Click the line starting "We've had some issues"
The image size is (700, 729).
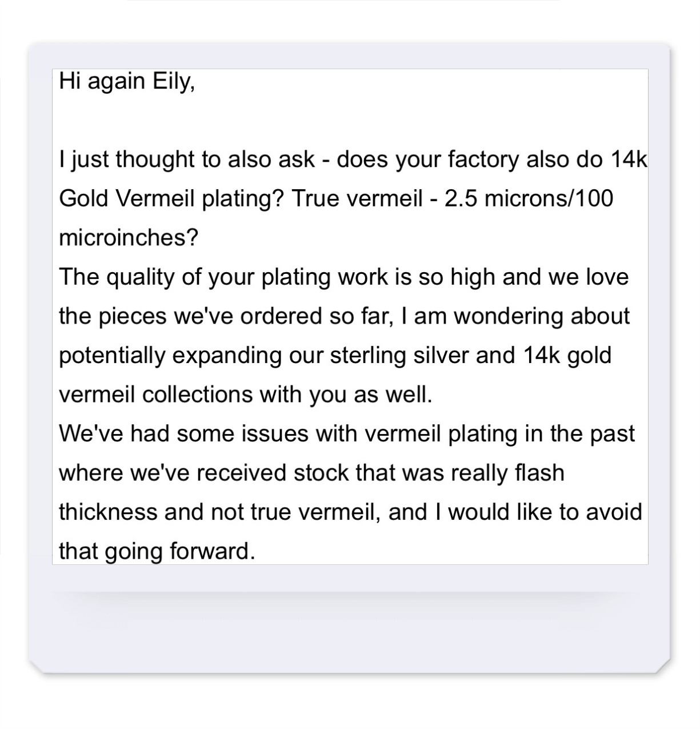pos(347,434)
